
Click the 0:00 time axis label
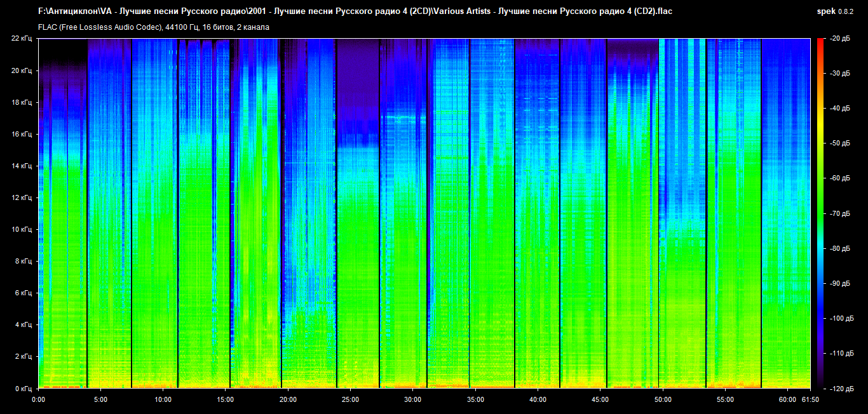coord(38,399)
